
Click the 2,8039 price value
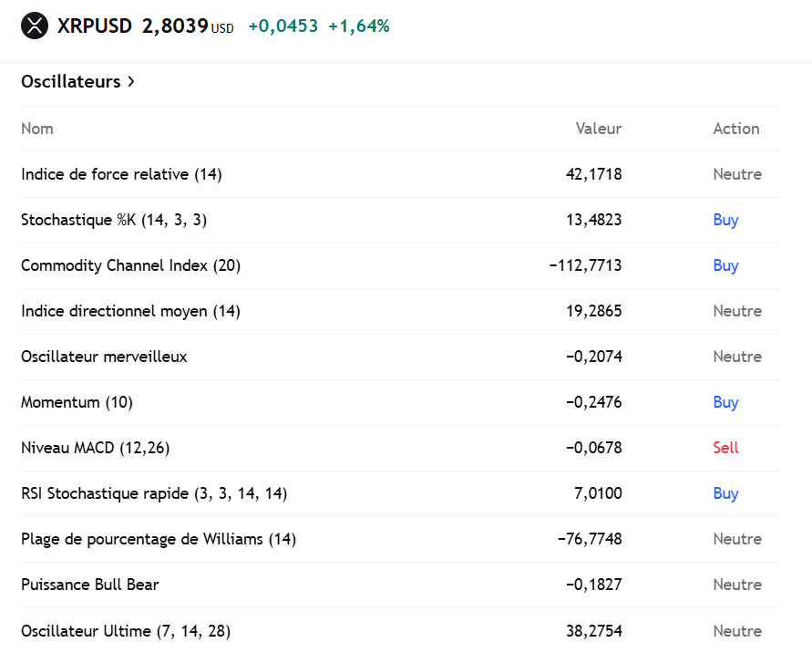click(174, 26)
